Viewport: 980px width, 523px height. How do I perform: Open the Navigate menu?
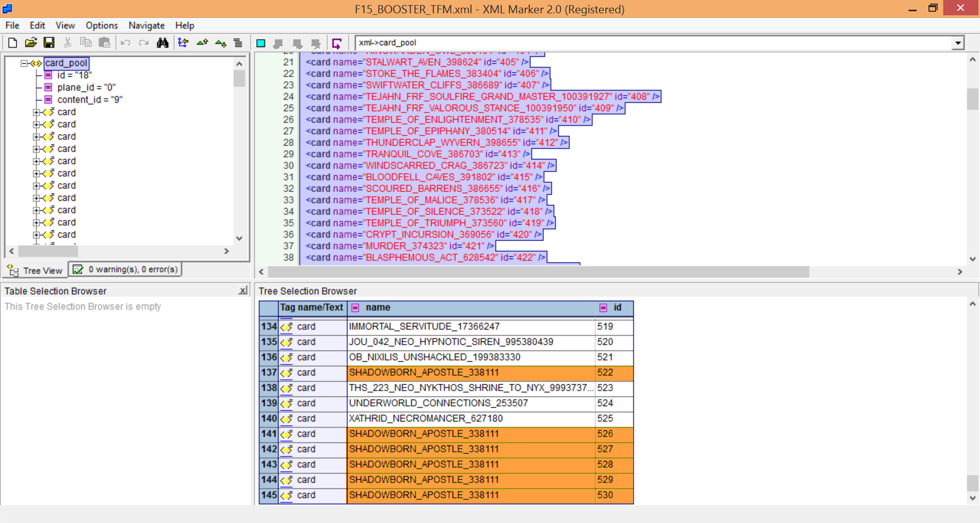coord(146,26)
